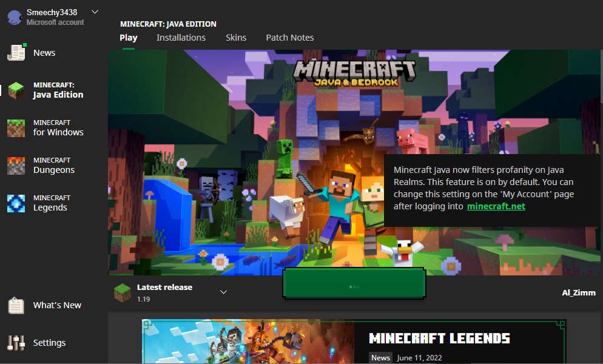Open the Patch Notes tab
603x364 pixels.
pyautogui.click(x=290, y=38)
